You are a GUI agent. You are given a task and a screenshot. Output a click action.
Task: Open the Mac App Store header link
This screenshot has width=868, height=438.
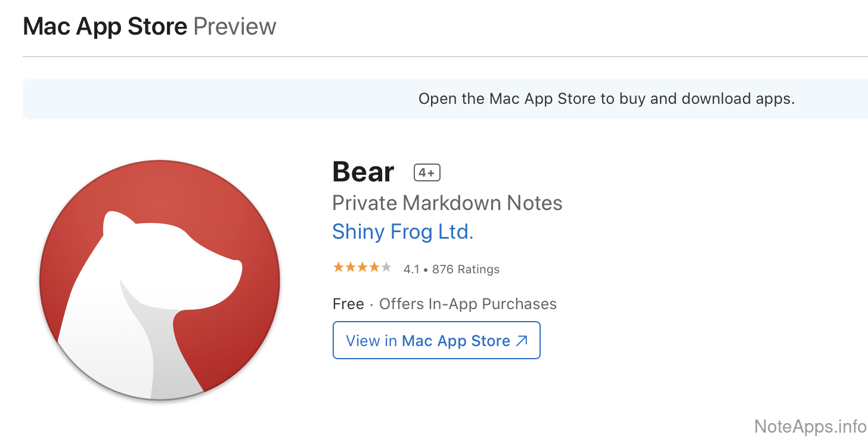[105, 27]
